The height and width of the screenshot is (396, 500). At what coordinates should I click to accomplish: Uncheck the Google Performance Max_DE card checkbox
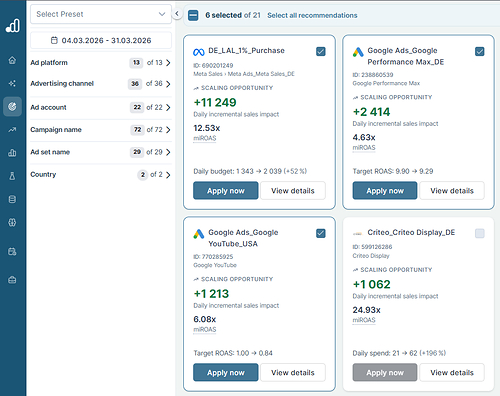tap(480, 51)
